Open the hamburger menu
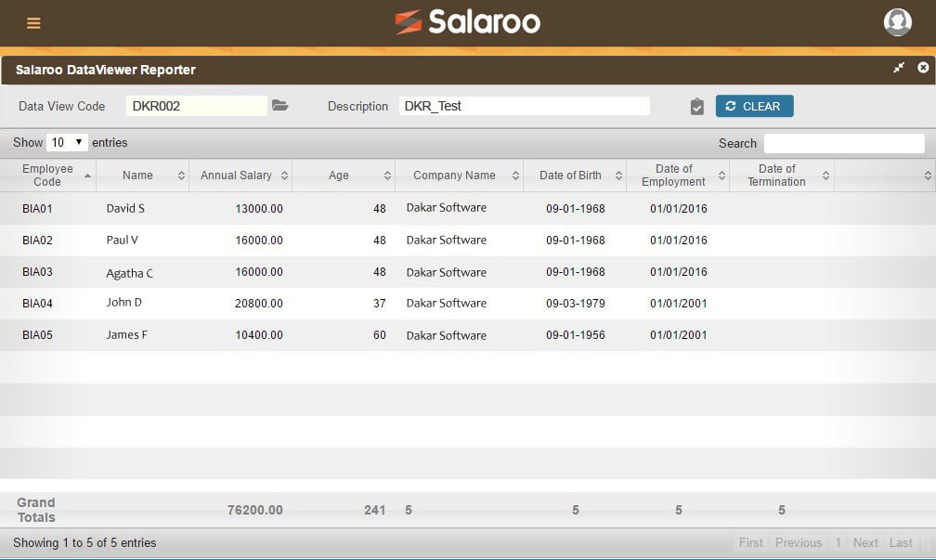Viewport: 936px width, 560px height. pos(33,23)
